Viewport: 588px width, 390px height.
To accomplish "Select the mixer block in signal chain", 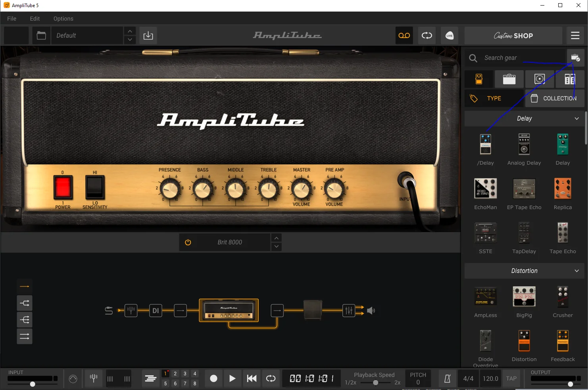I will coord(349,310).
